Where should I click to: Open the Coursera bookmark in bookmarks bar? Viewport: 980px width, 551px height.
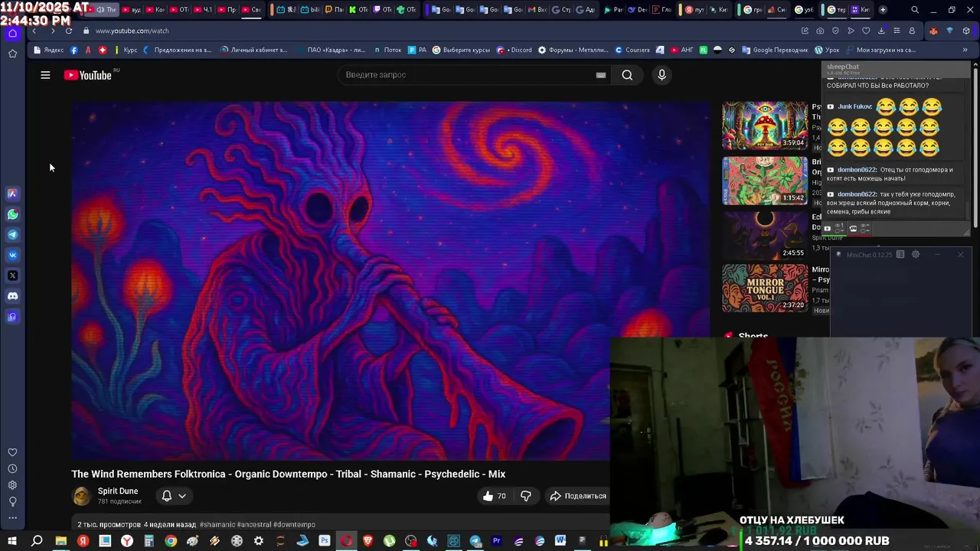pos(632,50)
